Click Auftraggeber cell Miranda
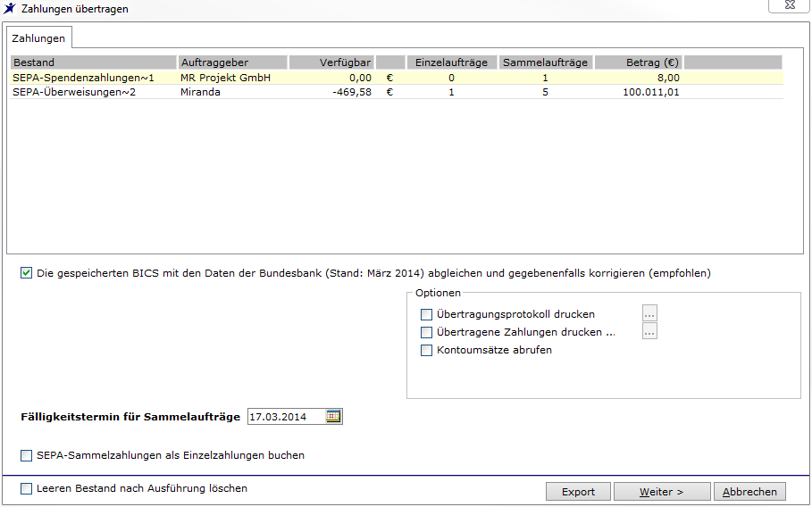 pos(200,92)
